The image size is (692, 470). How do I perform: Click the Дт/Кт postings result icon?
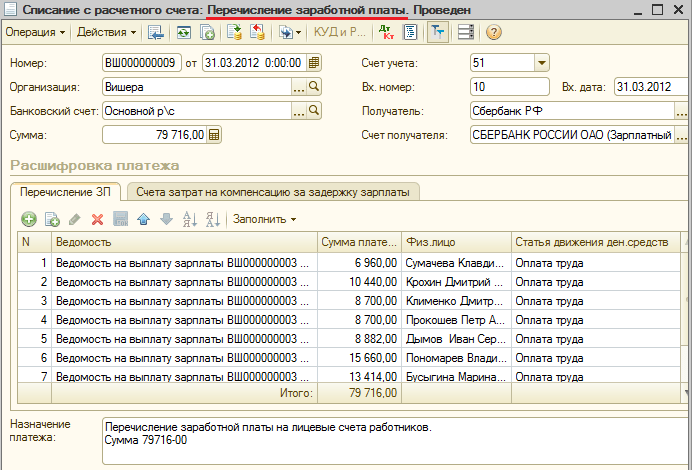[x=388, y=32]
